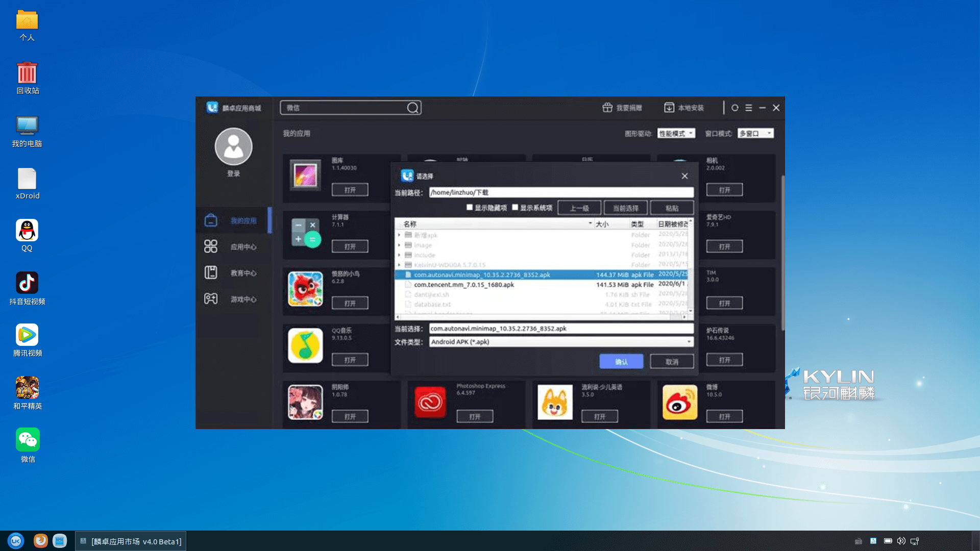Open the 文件类型 Android APK dropdown
Viewport: 980px width, 551px height.
[561, 342]
